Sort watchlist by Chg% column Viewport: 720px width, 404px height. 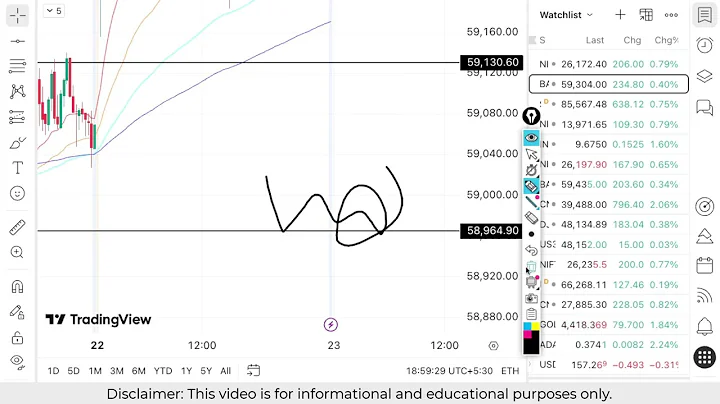tap(666, 40)
